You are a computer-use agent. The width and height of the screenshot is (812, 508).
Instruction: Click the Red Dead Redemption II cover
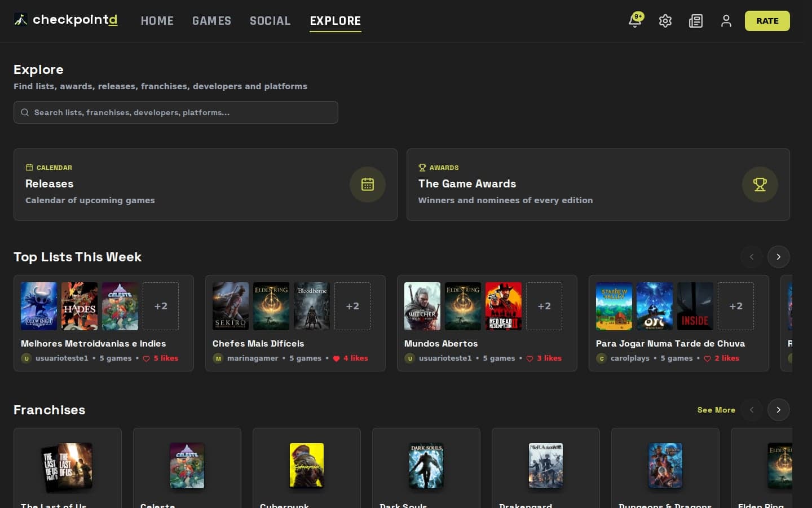coord(504,306)
